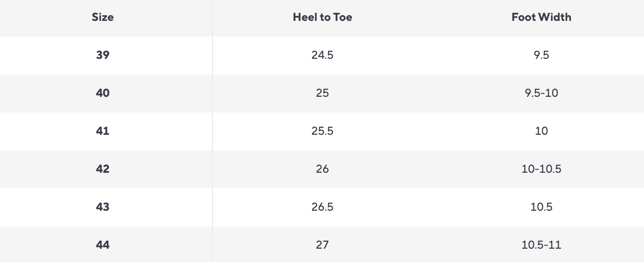
Task: Select size 41 row label
Action: (x=102, y=131)
